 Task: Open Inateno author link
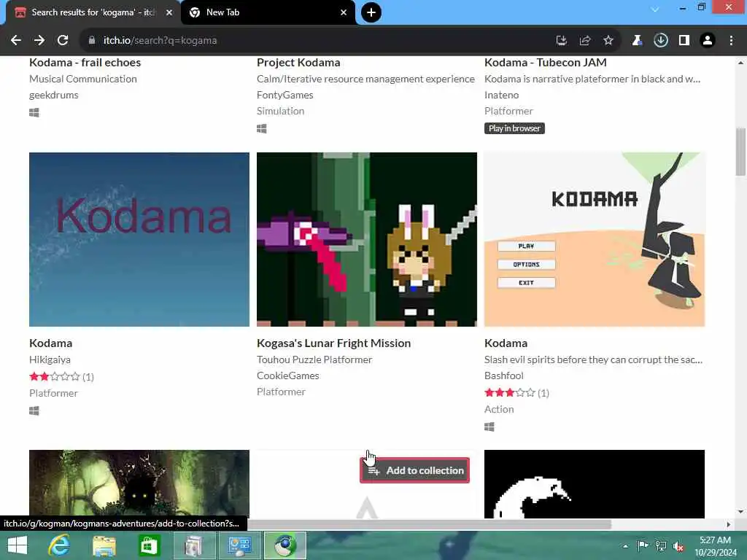(501, 95)
